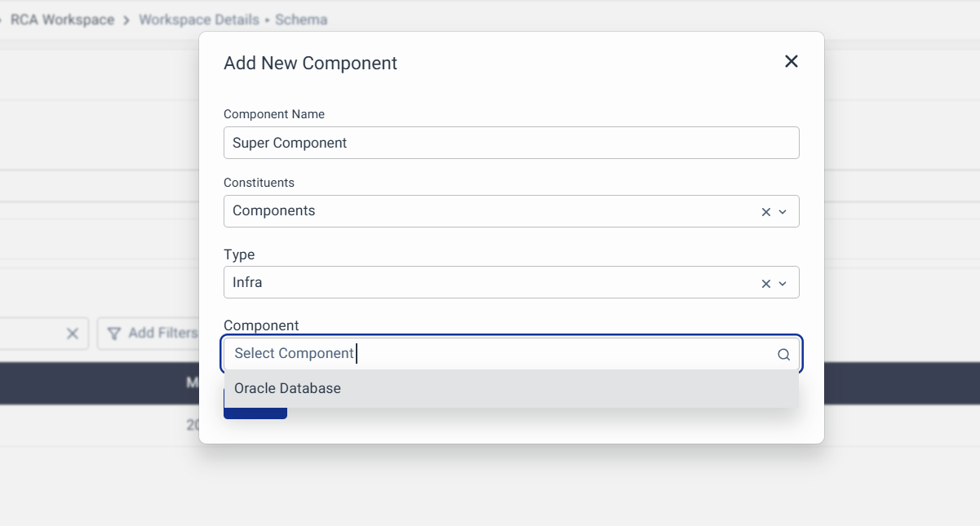Click the funnel icon beside Add Filters
The height and width of the screenshot is (526, 980).
(x=114, y=334)
